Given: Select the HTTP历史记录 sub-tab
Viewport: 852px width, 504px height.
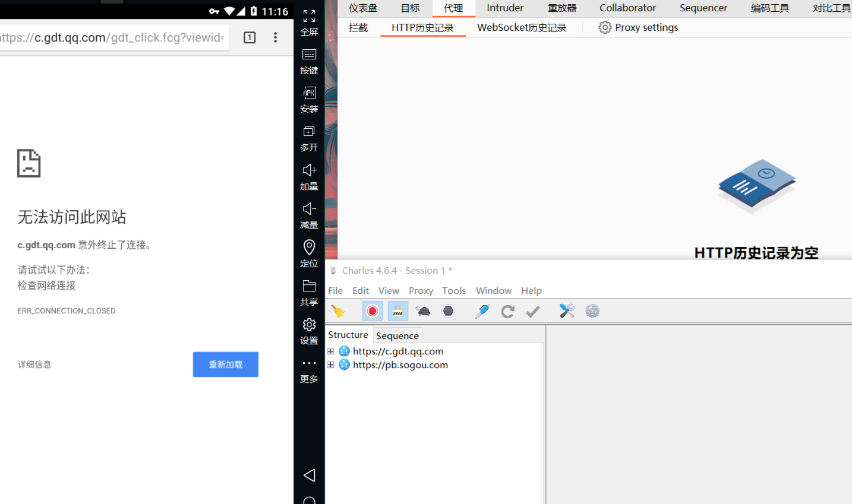Looking at the screenshot, I should point(422,28).
